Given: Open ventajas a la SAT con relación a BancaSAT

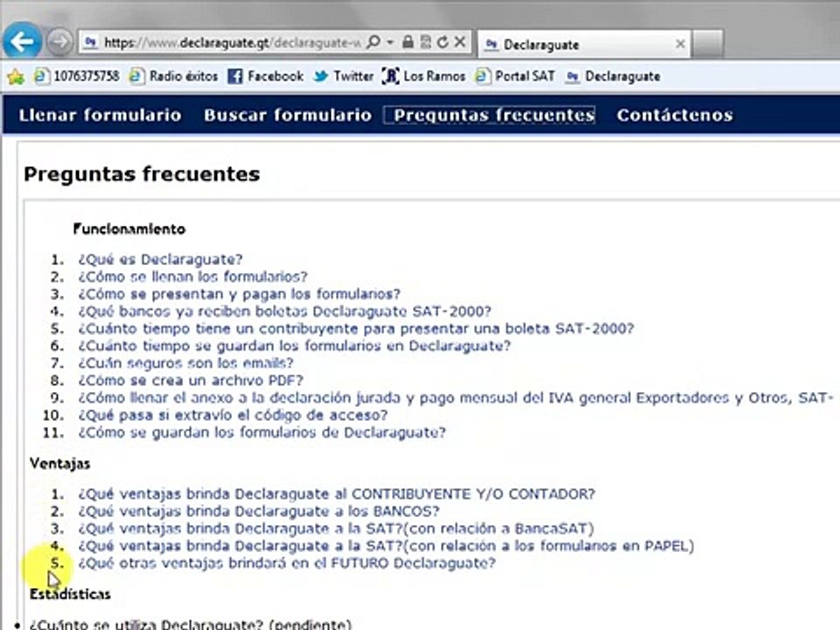Looking at the screenshot, I should tap(336, 528).
